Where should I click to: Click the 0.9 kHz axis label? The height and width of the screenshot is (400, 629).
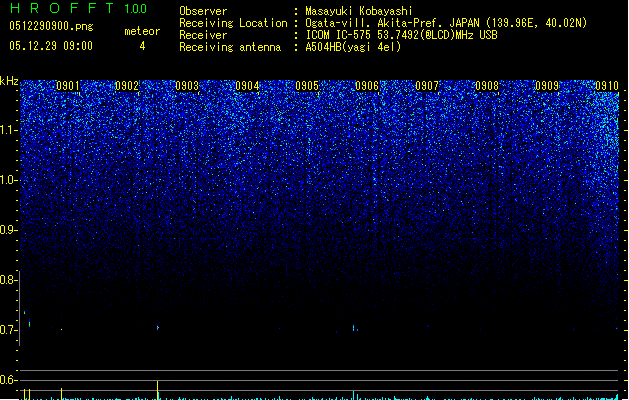click(8, 230)
